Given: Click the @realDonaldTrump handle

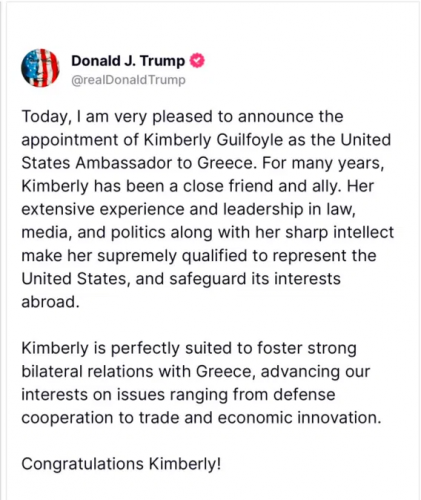Looking at the screenshot, I should [x=128, y=80].
